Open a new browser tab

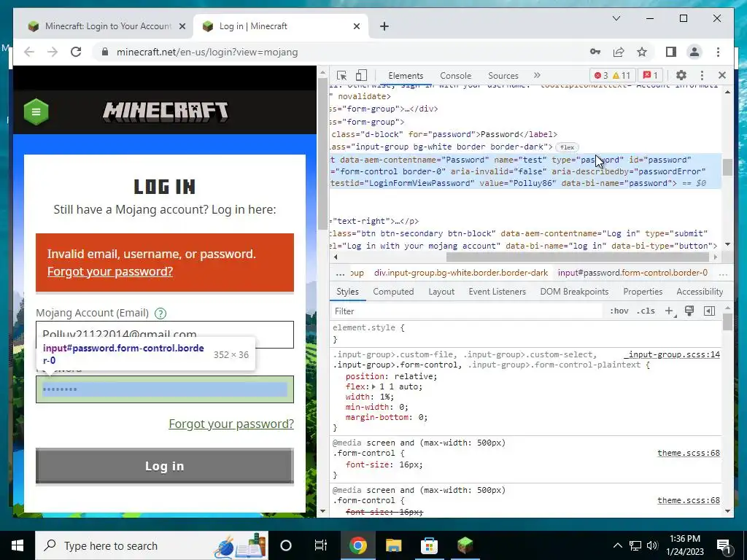pyautogui.click(x=384, y=26)
